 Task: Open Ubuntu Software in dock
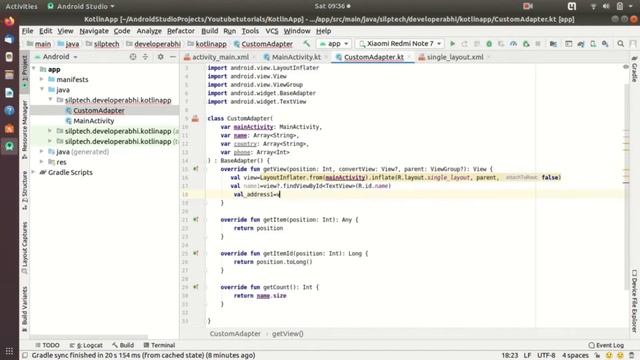(9, 128)
